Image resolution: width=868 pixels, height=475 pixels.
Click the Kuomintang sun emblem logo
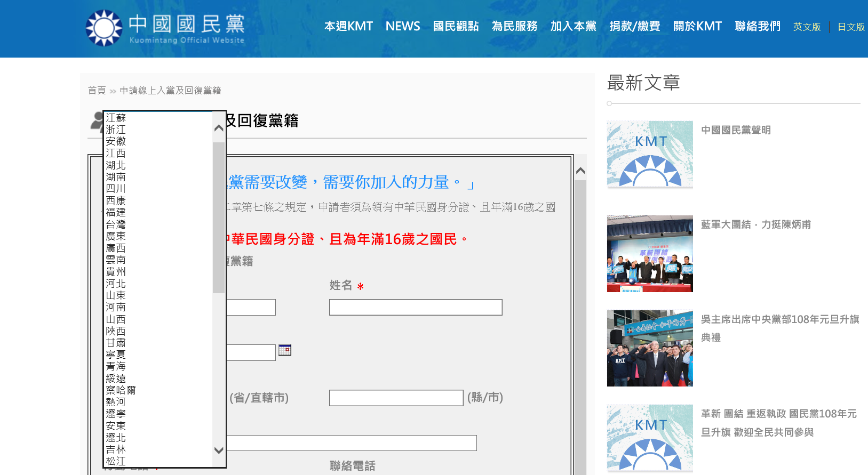coord(104,28)
